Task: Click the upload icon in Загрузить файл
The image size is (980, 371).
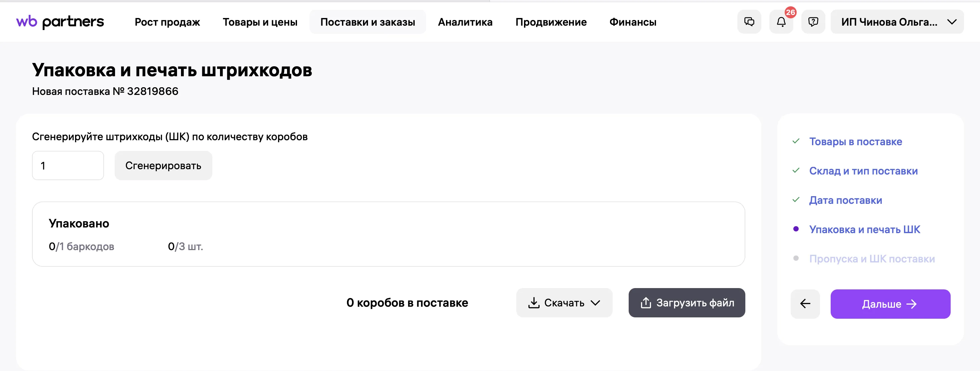Action: [x=646, y=303]
